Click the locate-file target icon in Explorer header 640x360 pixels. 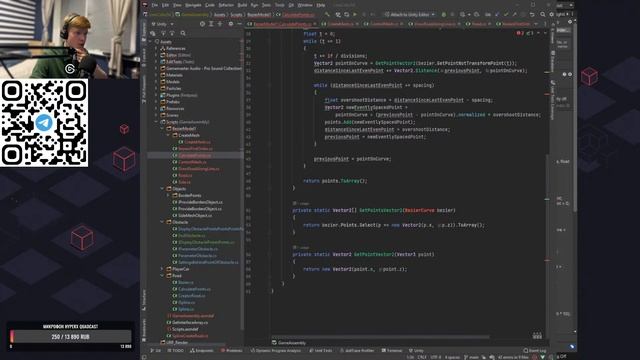pos(202,24)
